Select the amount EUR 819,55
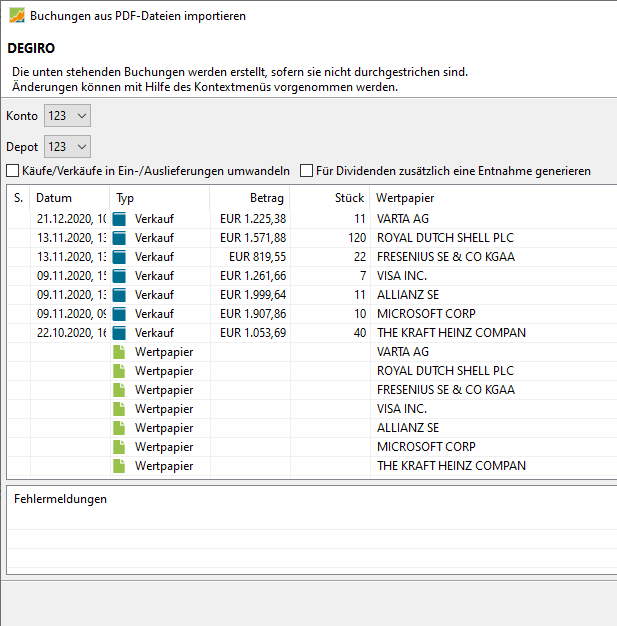The height and width of the screenshot is (626, 617). tap(258, 257)
